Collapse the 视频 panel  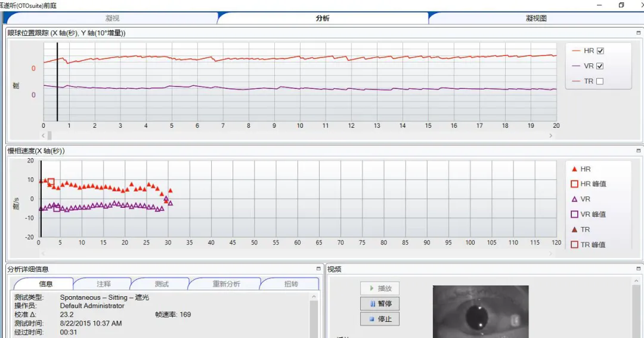[638, 269]
